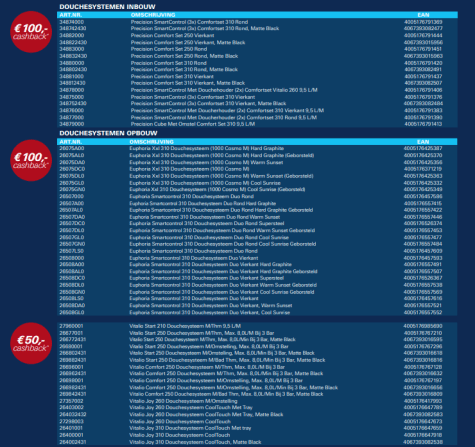Select 'Precision SmartControl (3x) Comfortset 310 Rond, Matte Black'
Image resolution: width=475 pixels, height=447 pixels.
[205, 29]
